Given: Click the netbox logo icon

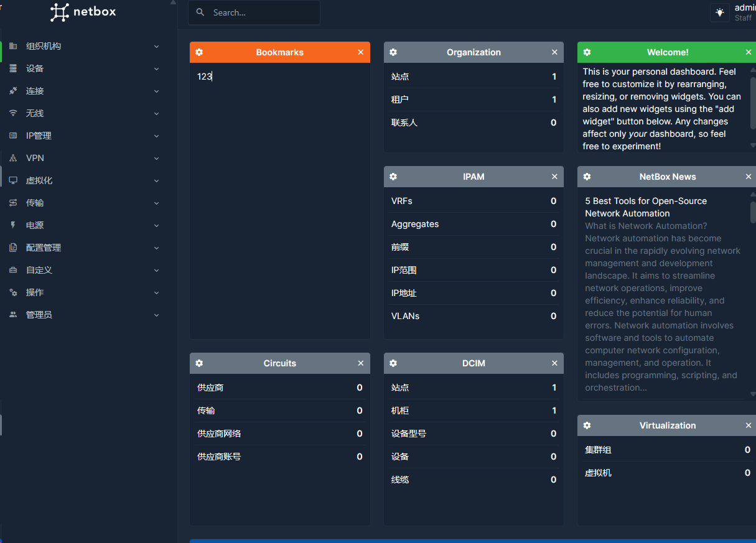Looking at the screenshot, I should click(59, 12).
